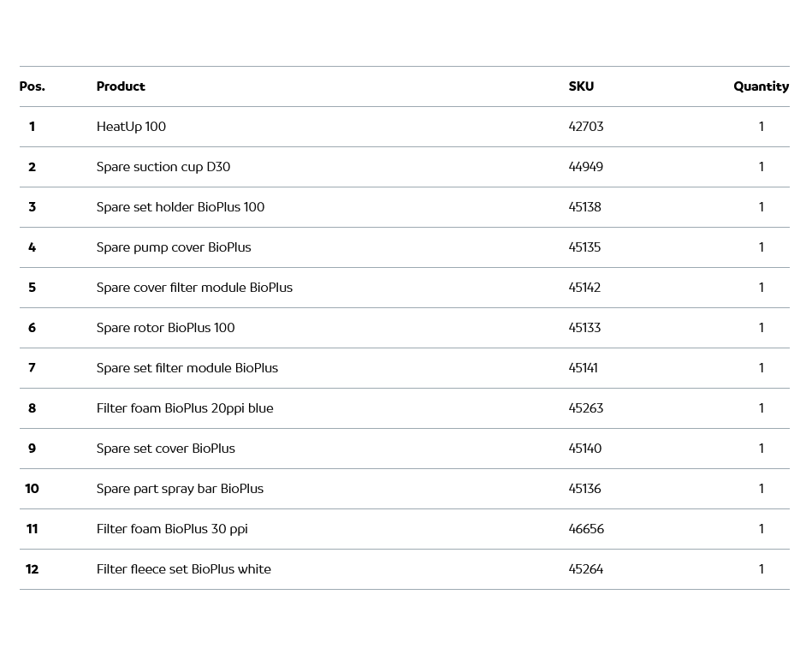
Task: Select SKU number 46656
Action: [586, 529]
